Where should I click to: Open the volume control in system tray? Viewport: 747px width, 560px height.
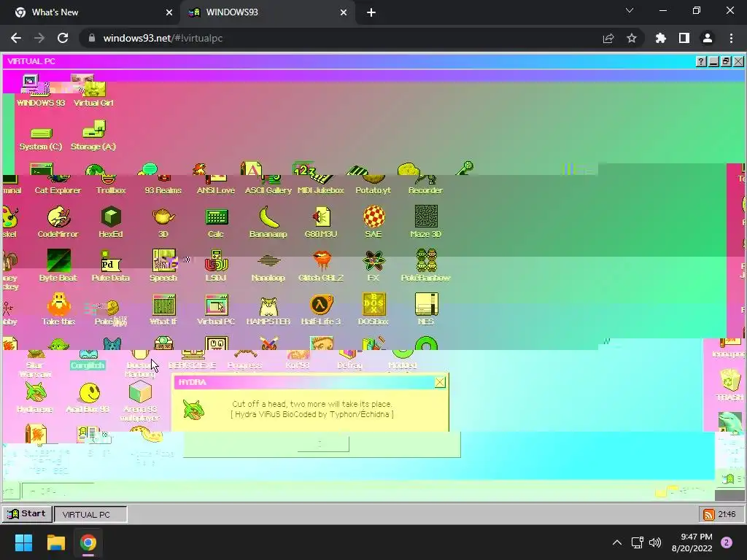point(655,542)
